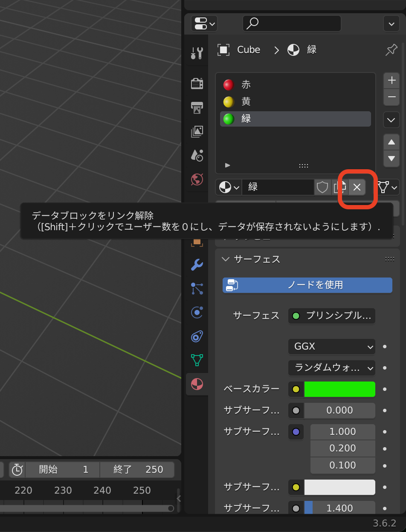Expand the material list filter triangle
Viewport: 406px width, 532px height.
228,165
